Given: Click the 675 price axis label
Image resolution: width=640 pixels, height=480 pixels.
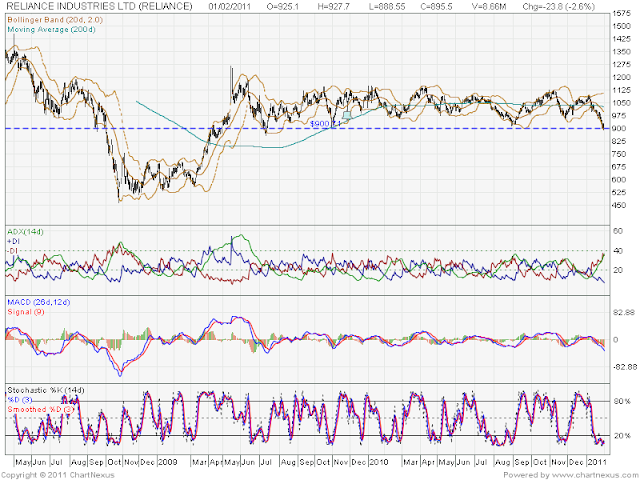Looking at the screenshot, I should 619,167.
